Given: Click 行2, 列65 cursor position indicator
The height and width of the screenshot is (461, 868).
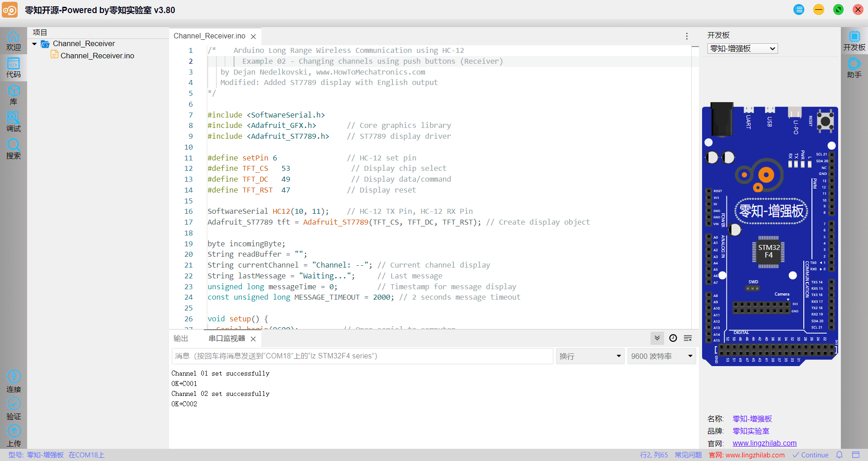Looking at the screenshot, I should [x=654, y=455].
